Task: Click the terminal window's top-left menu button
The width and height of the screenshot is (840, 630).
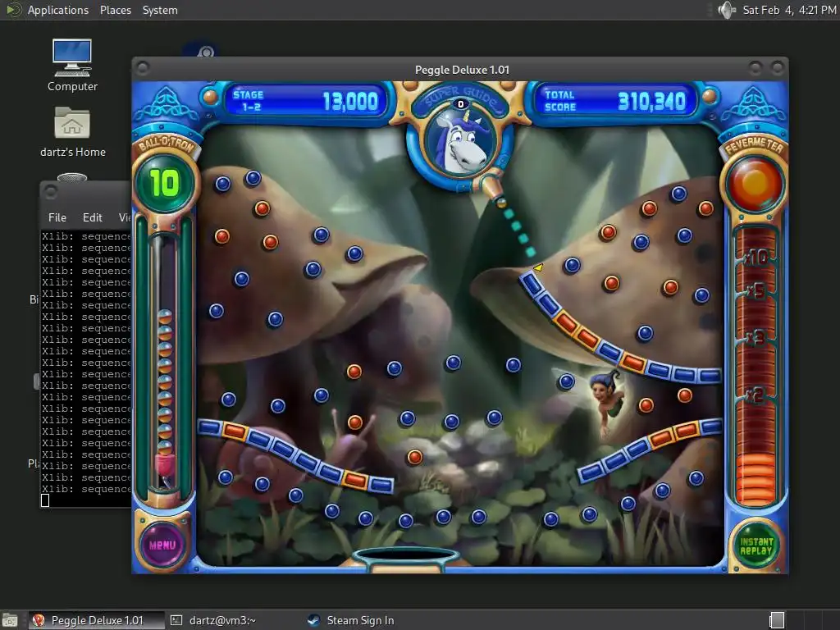Action: pos(50,191)
